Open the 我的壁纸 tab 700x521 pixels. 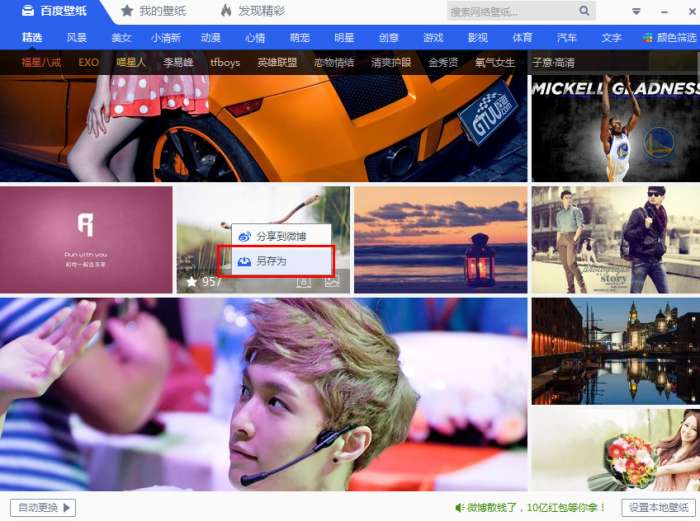pyautogui.click(x=154, y=11)
